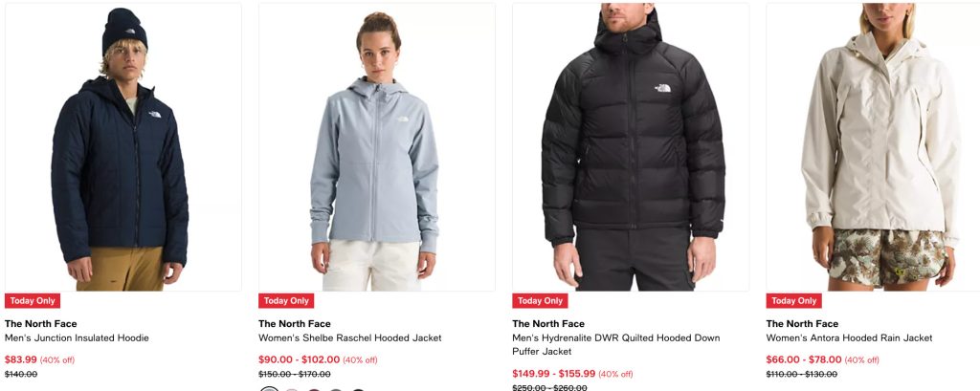
Task: Click The North Face brand above Antora Jacket
Action: (x=802, y=323)
